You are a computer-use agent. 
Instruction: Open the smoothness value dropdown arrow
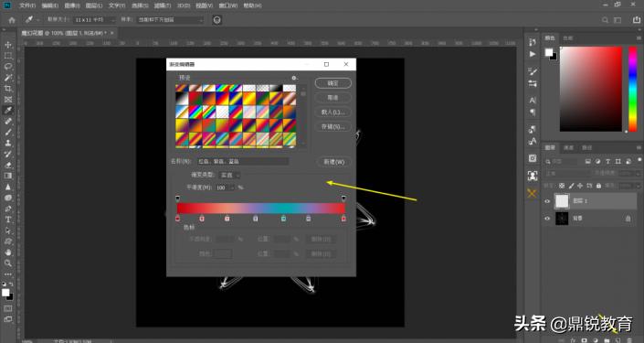click(x=232, y=188)
